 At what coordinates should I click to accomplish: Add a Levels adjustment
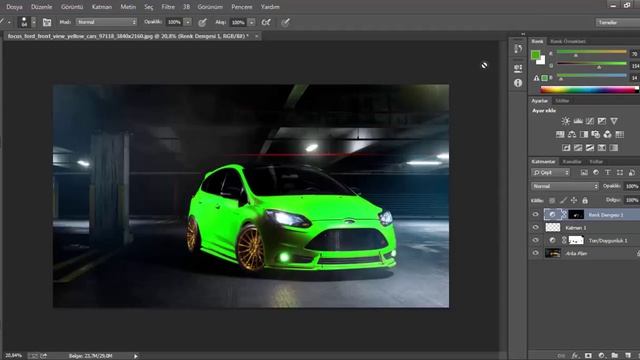pyautogui.click(x=578, y=121)
